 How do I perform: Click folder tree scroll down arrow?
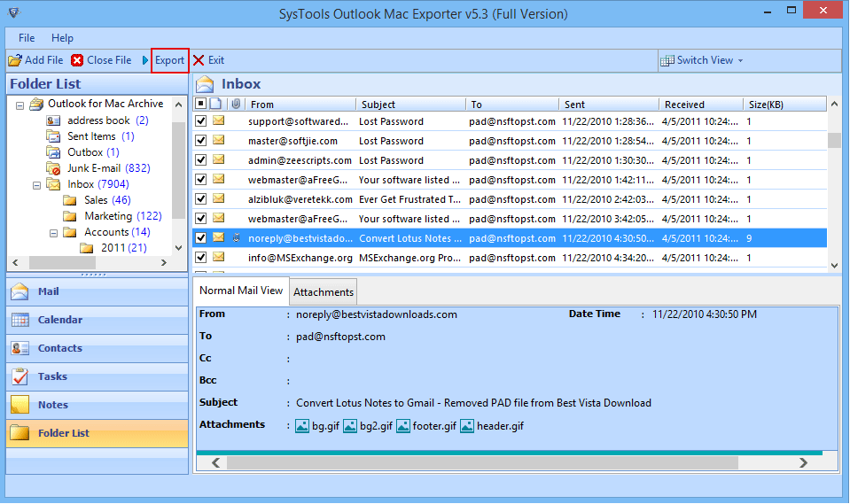coord(178,248)
